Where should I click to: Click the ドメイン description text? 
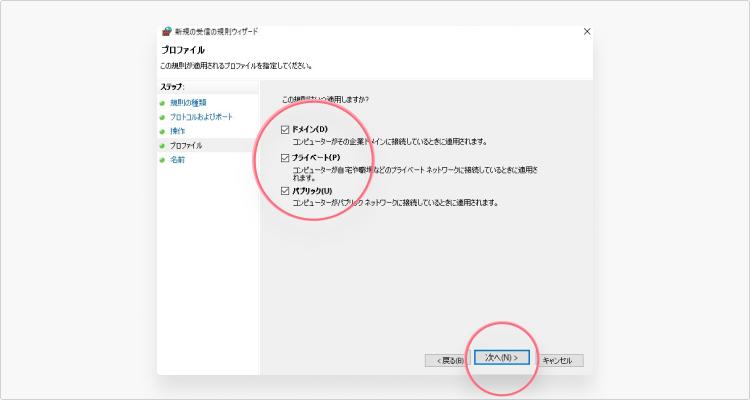pyautogui.click(x=390, y=142)
